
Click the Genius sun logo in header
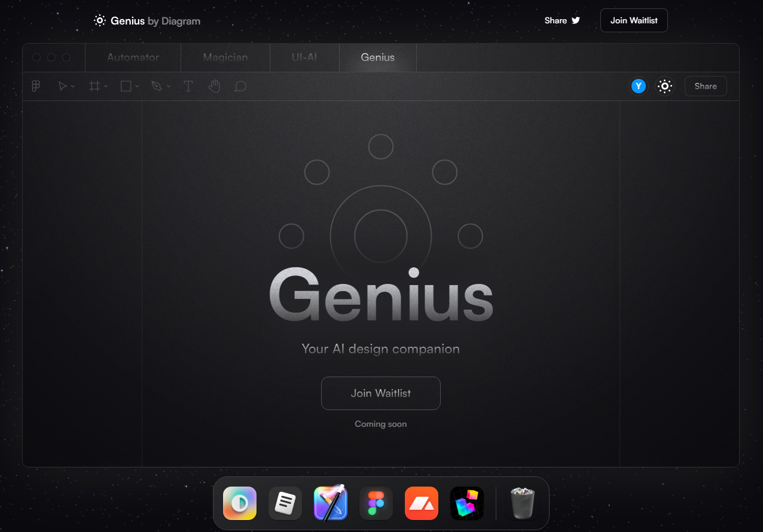coord(100,20)
